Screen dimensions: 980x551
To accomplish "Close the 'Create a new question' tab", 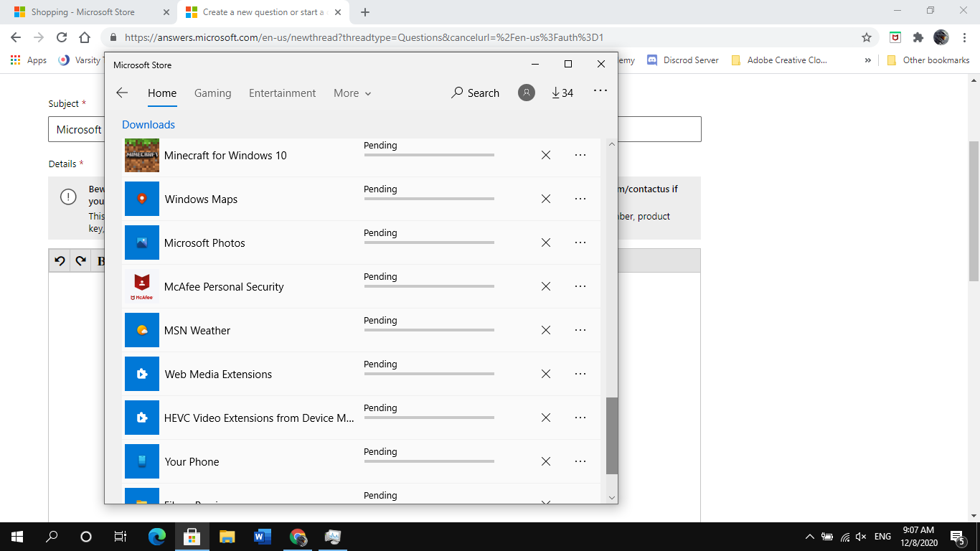I will [338, 12].
